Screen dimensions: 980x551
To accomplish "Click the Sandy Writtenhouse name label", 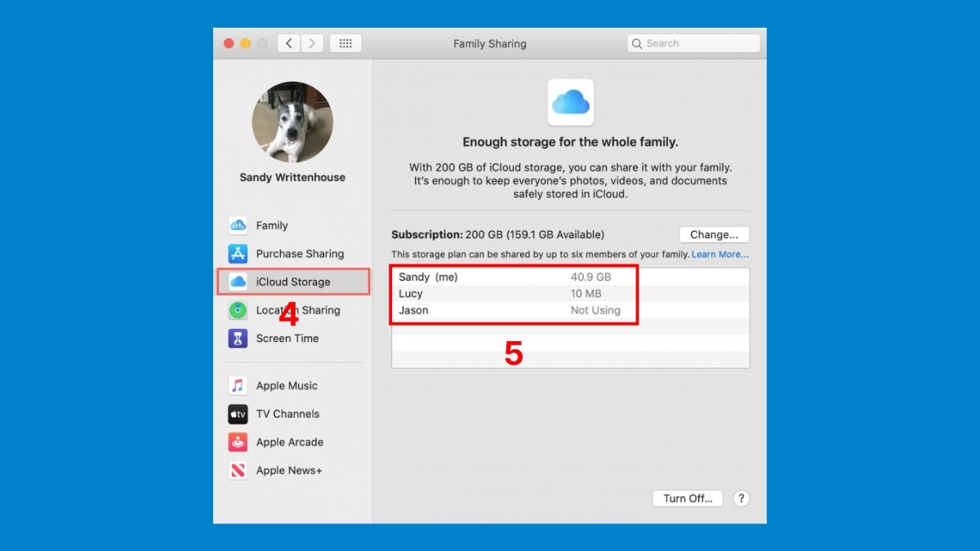I will pyautogui.click(x=292, y=177).
